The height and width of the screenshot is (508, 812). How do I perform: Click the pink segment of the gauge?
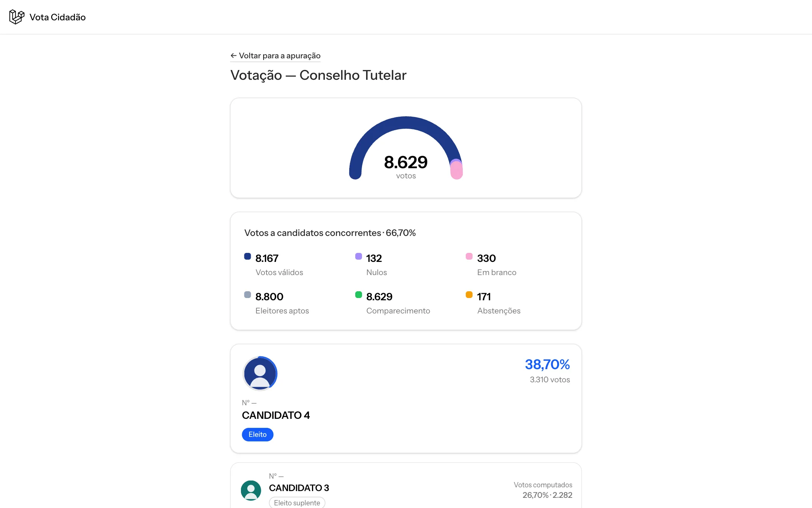(x=457, y=171)
